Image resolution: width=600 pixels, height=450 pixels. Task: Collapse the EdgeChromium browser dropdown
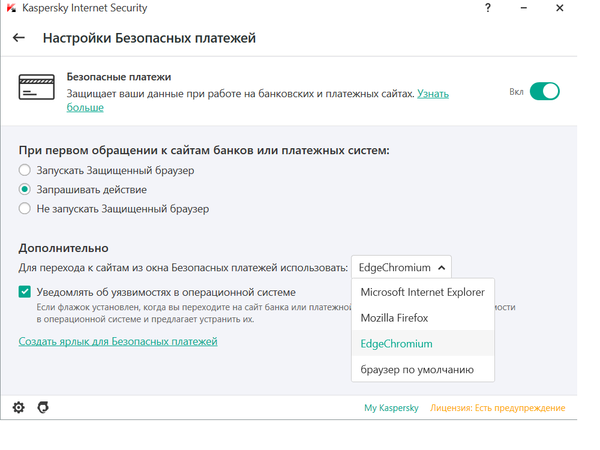click(401, 267)
